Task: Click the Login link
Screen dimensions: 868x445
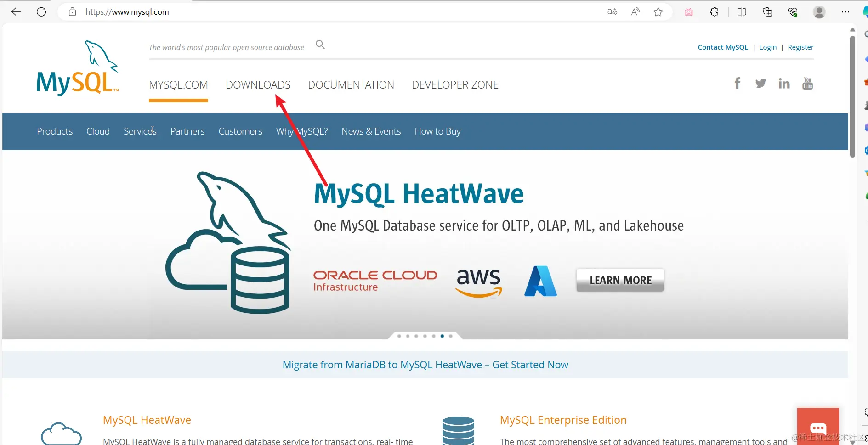Action: point(768,47)
